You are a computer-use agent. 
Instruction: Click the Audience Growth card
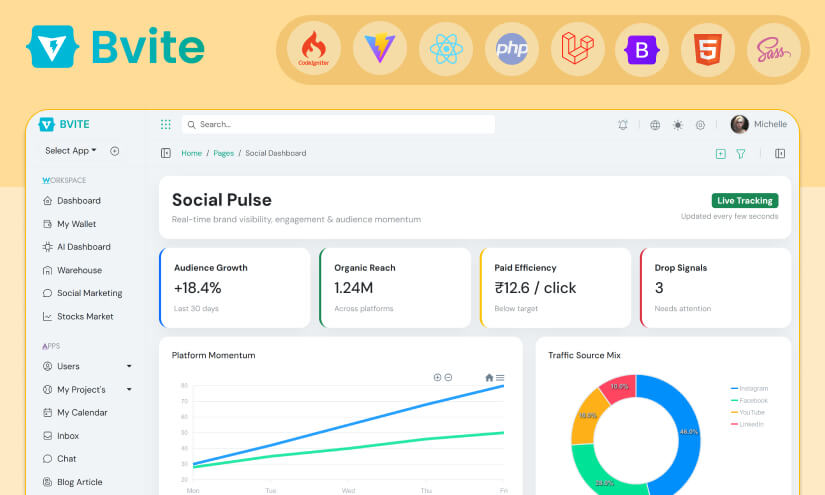[235, 288]
